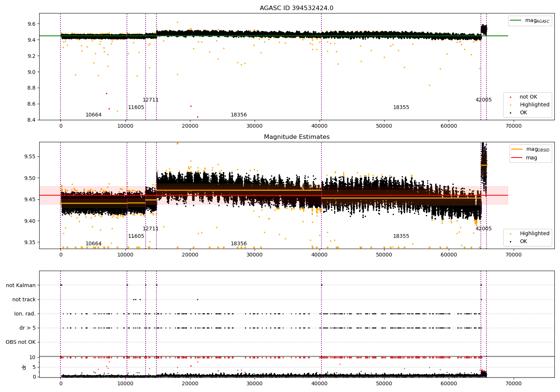
Task: Select obsid label 18355 in middle plot
Action: click(401, 236)
